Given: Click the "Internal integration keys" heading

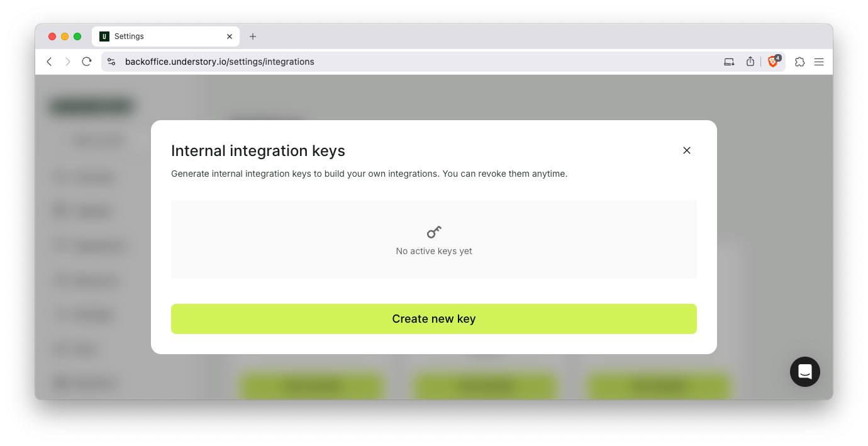Looking at the screenshot, I should click(x=258, y=151).
